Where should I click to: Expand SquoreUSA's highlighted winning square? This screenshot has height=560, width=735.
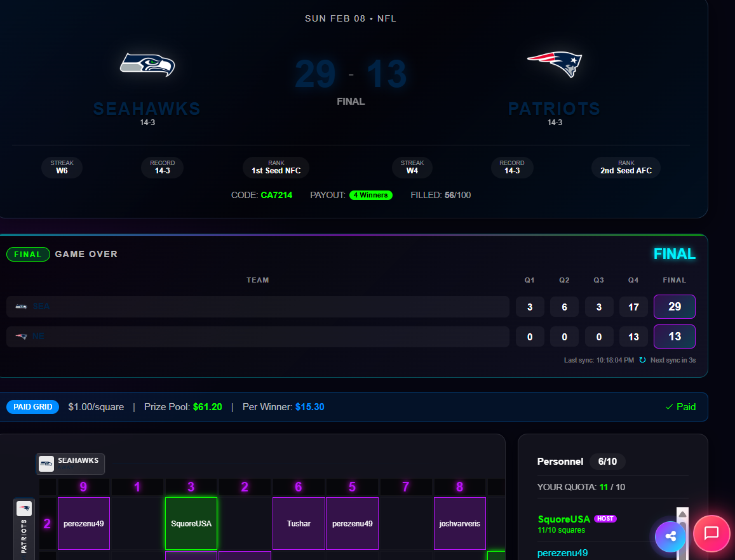click(x=191, y=523)
